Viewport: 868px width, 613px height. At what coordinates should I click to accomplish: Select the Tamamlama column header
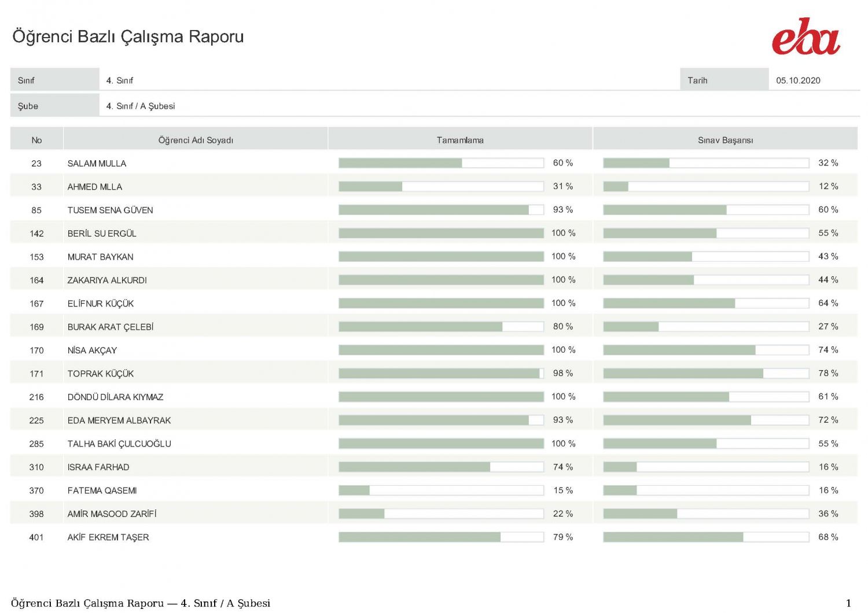click(460, 140)
